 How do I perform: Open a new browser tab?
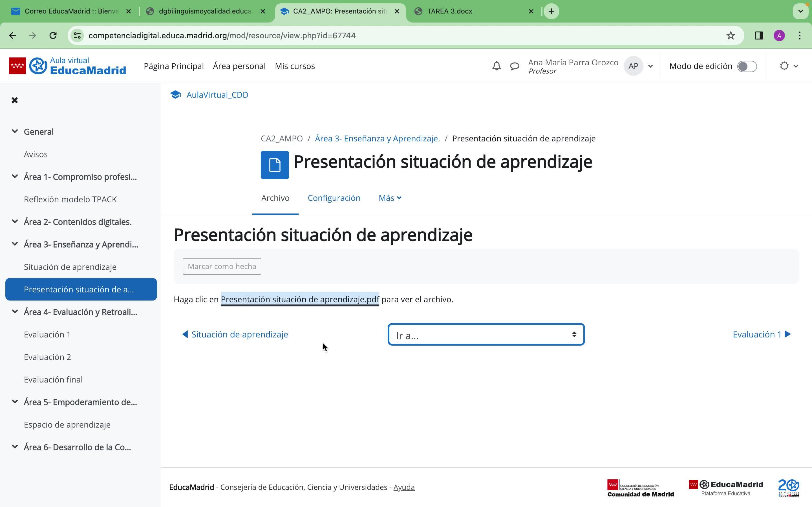coord(551,11)
